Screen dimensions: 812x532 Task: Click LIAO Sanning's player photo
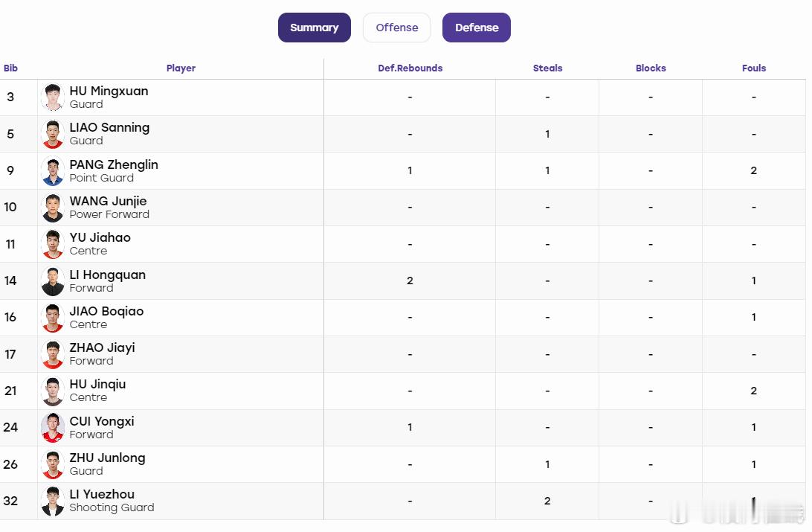coord(53,134)
